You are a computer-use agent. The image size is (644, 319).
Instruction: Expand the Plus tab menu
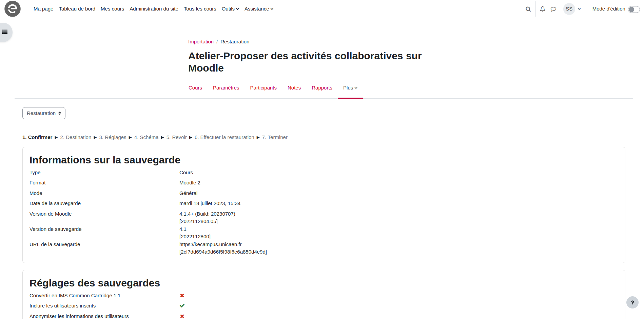point(350,88)
